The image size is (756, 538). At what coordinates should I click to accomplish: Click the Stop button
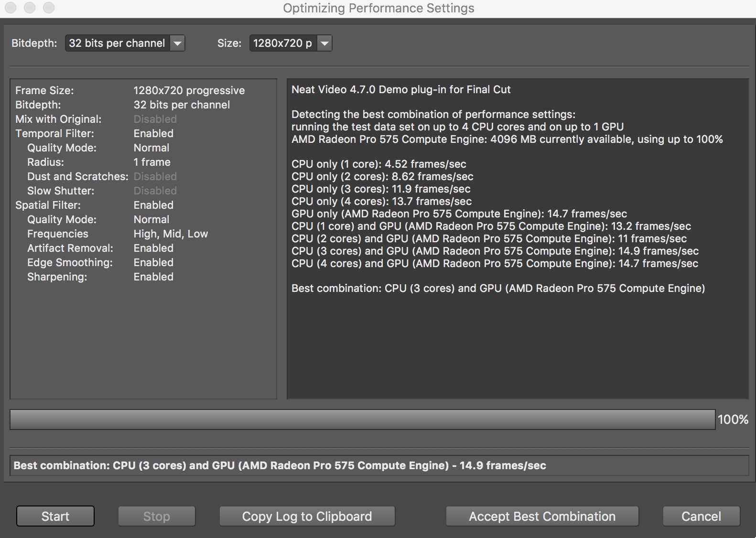coord(157,516)
